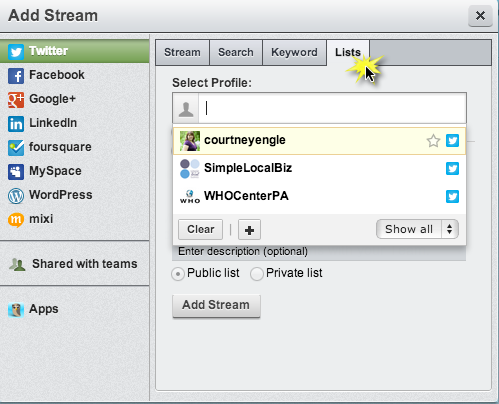499x404 pixels.
Task: Click the Enter description optional field
Action: [319, 253]
